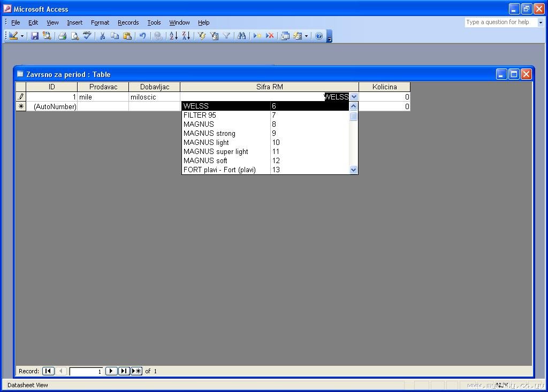
Task: Pick MAGNUS super light entry
Action: [265, 151]
